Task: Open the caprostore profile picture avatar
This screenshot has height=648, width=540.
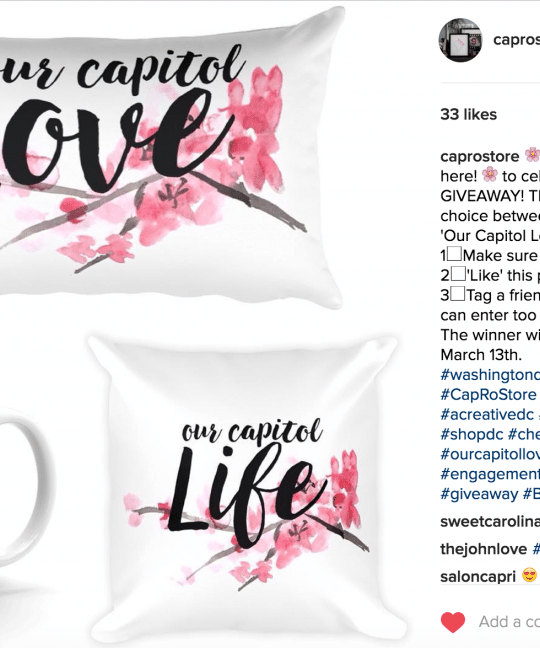Action: pos(460,40)
